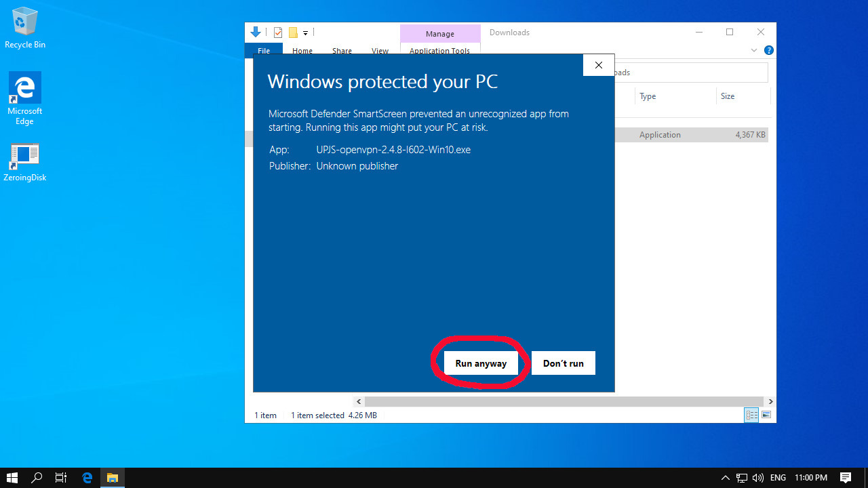This screenshot has width=868, height=488.
Task: Launch Edge from taskbar
Action: [87, 478]
